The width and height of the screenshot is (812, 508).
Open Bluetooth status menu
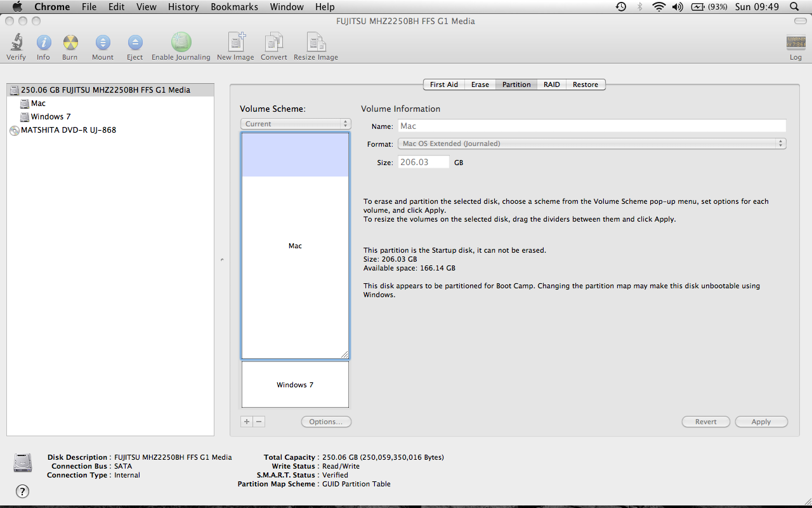pyautogui.click(x=639, y=7)
